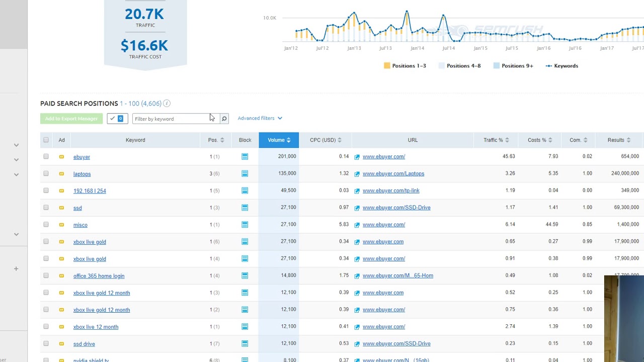Tick the select-all checkbox in the table header
Image resolution: width=644 pixels, height=362 pixels.
46,140
